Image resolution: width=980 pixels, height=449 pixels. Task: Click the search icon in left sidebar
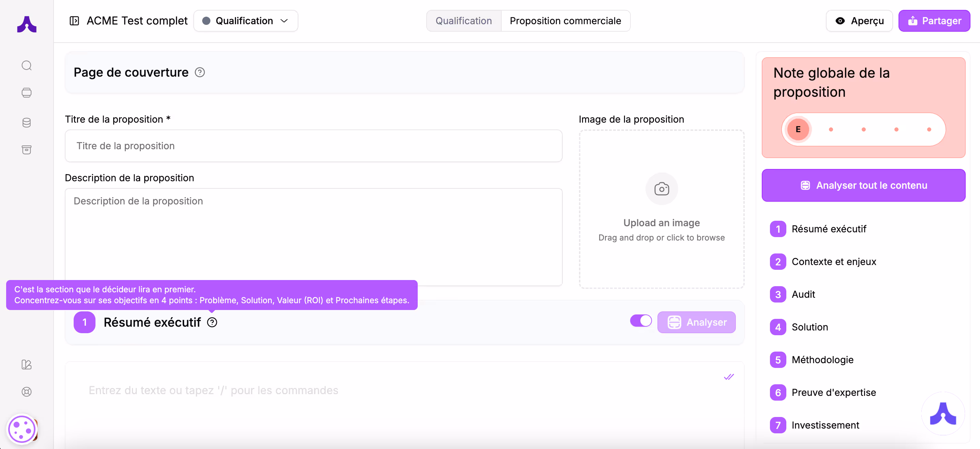[x=27, y=65]
